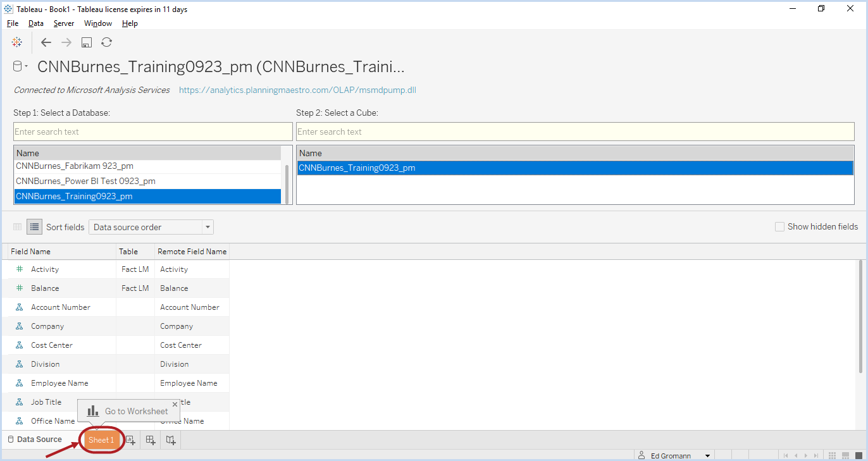Enable Show hidden fields checkbox
The image size is (868, 461).
click(779, 226)
